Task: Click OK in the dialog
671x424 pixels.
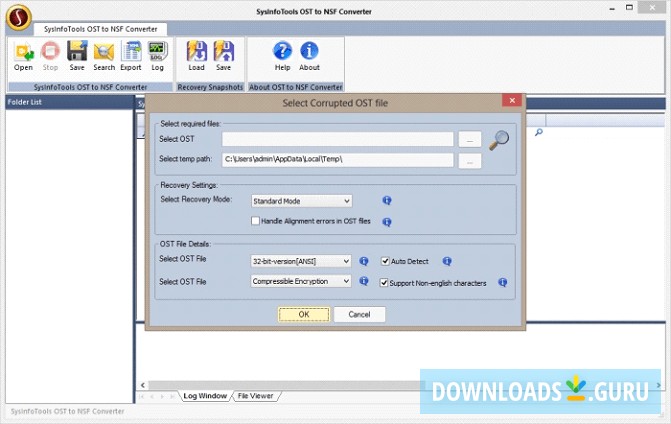Action: point(304,314)
